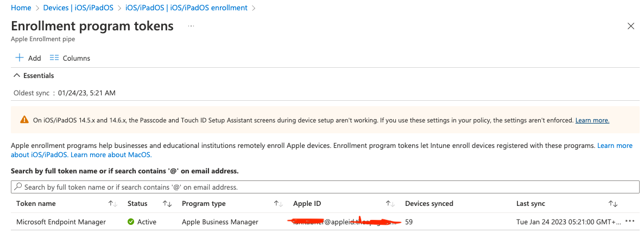Sort by Program type column arrows
The width and height of the screenshot is (644, 233).
click(x=278, y=203)
